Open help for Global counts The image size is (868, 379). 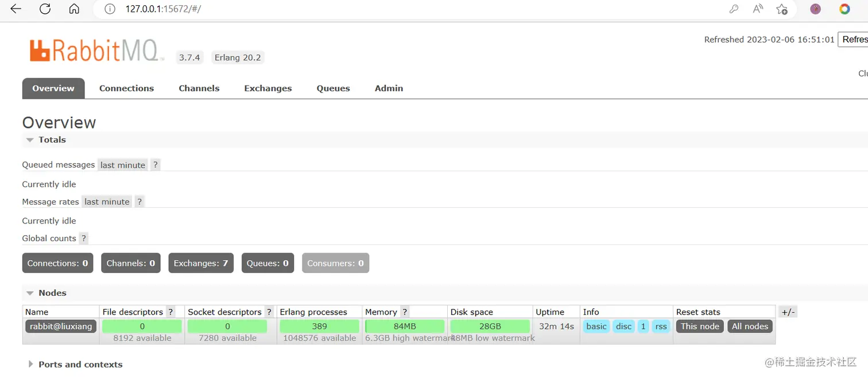tap(84, 238)
